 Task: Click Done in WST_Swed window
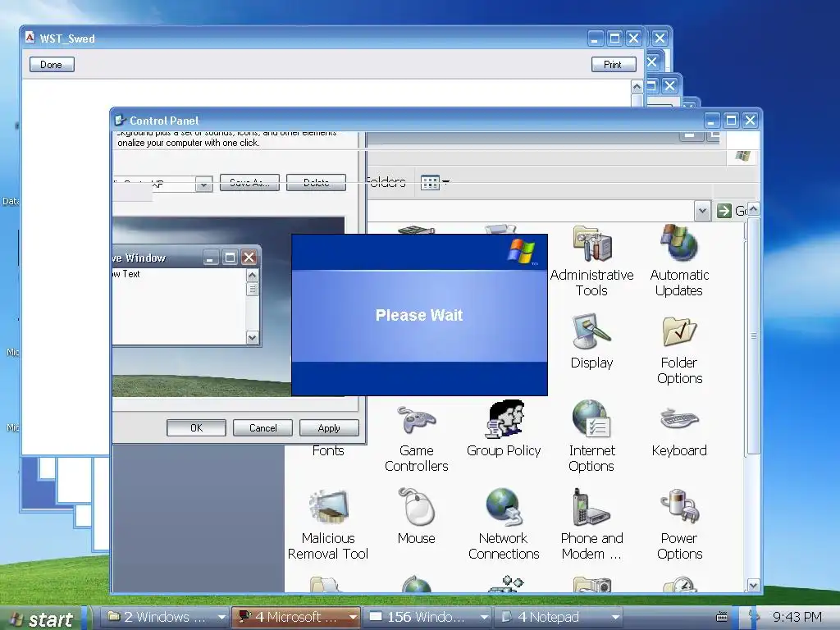pos(52,64)
